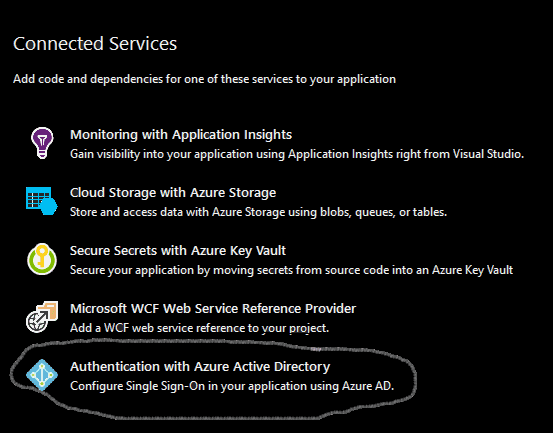Open Monitoring with Application Insights
This screenshot has width=553, height=433.
[181, 135]
